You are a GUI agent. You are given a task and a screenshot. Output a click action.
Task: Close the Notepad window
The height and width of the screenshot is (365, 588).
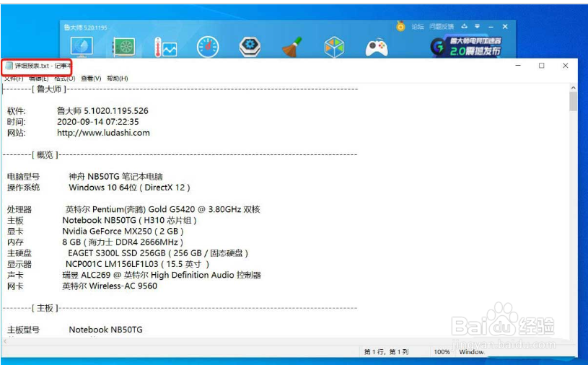tap(565, 66)
